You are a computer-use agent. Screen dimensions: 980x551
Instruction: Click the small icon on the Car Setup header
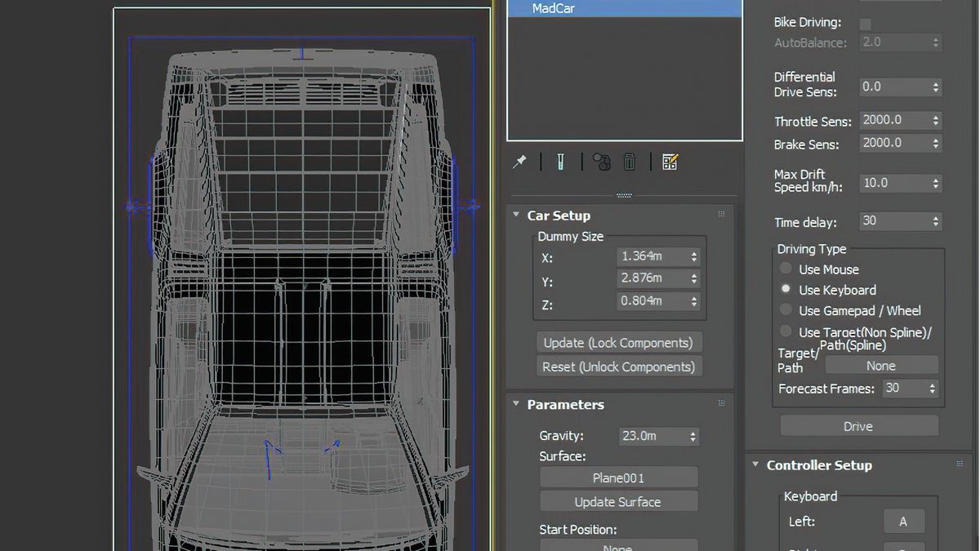(720, 213)
